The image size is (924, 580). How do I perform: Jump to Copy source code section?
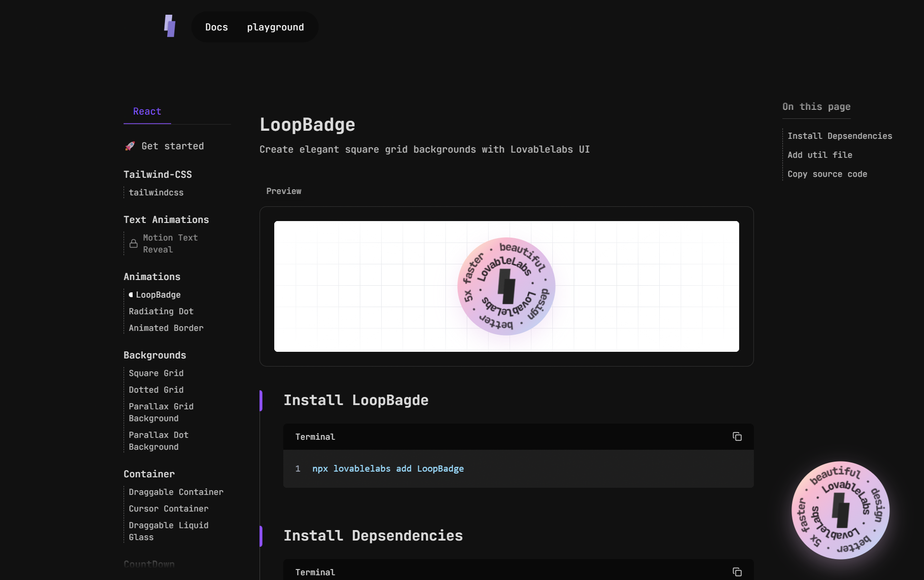click(x=827, y=174)
